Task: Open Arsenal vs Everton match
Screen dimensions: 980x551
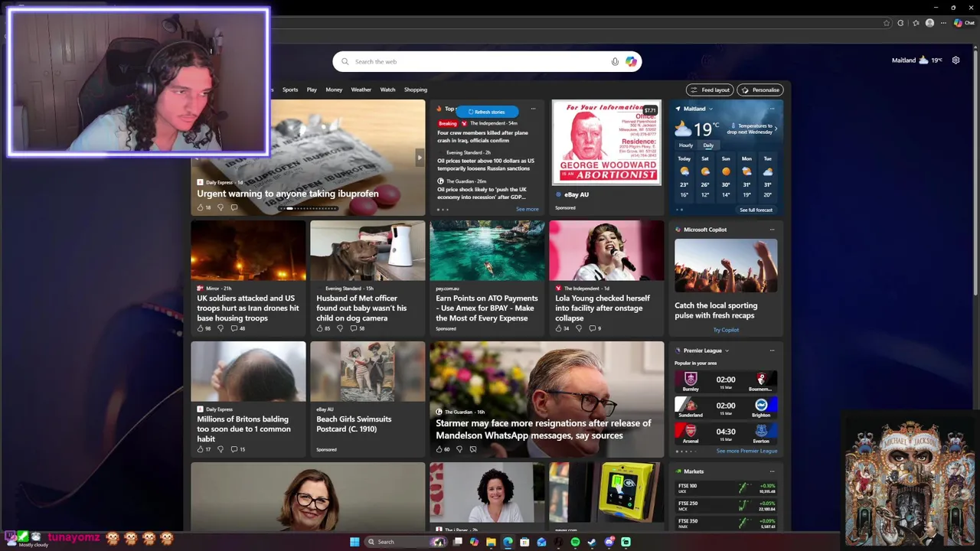Action: [x=726, y=433]
